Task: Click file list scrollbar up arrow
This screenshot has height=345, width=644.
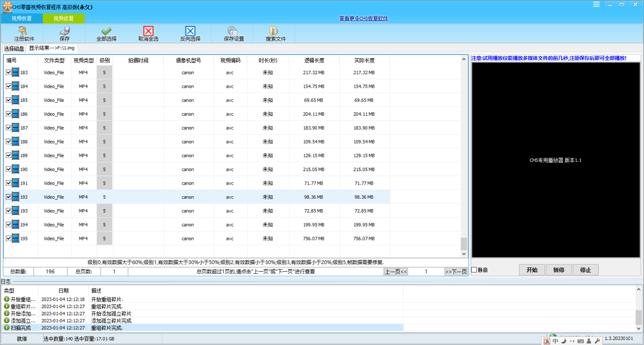Action: pos(464,59)
